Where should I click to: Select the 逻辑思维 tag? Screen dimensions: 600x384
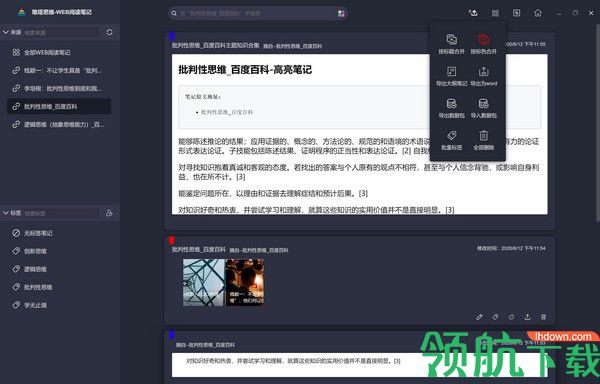pos(59,269)
